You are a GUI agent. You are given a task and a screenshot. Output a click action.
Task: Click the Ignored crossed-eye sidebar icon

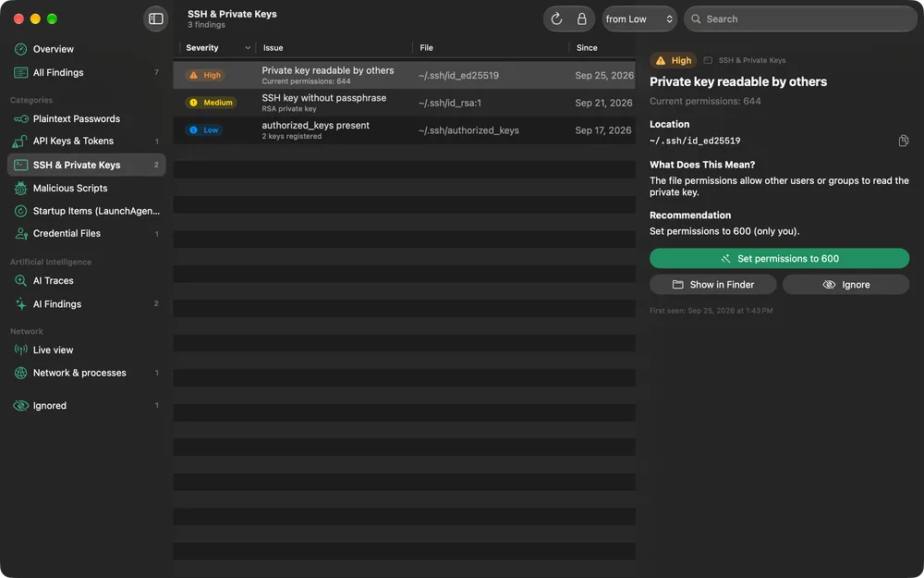pos(20,406)
